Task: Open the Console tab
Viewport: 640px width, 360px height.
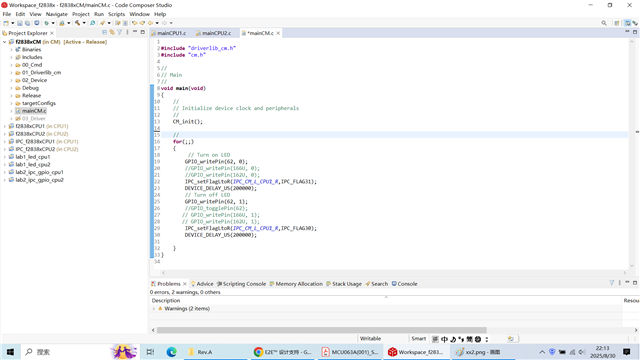Action: click(x=404, y=284)
